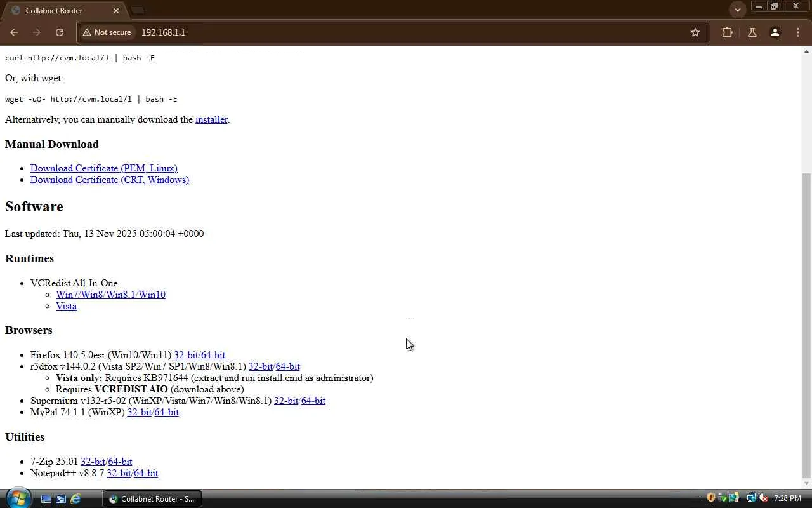Open the Extensions puzzle icon
This screenshot has width=812, height=508.
click(727, 32)
